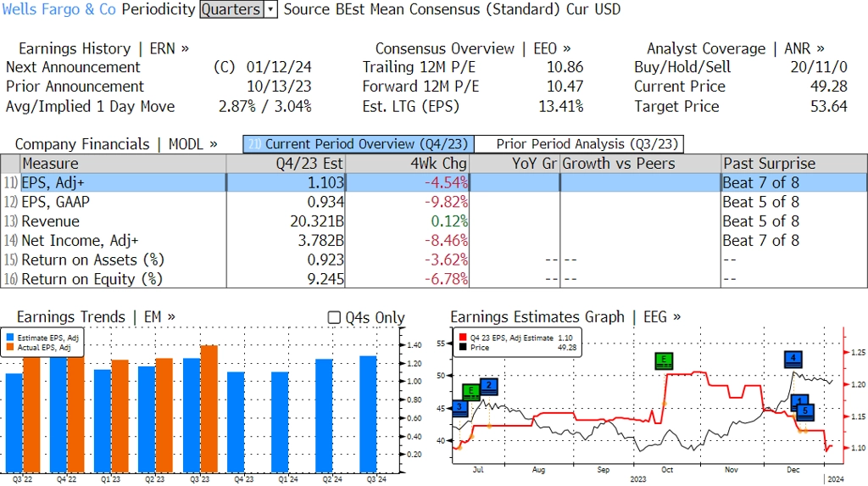Click Net Income estimate 3.782B
868x486 pixels.
(x=321, y=241)
